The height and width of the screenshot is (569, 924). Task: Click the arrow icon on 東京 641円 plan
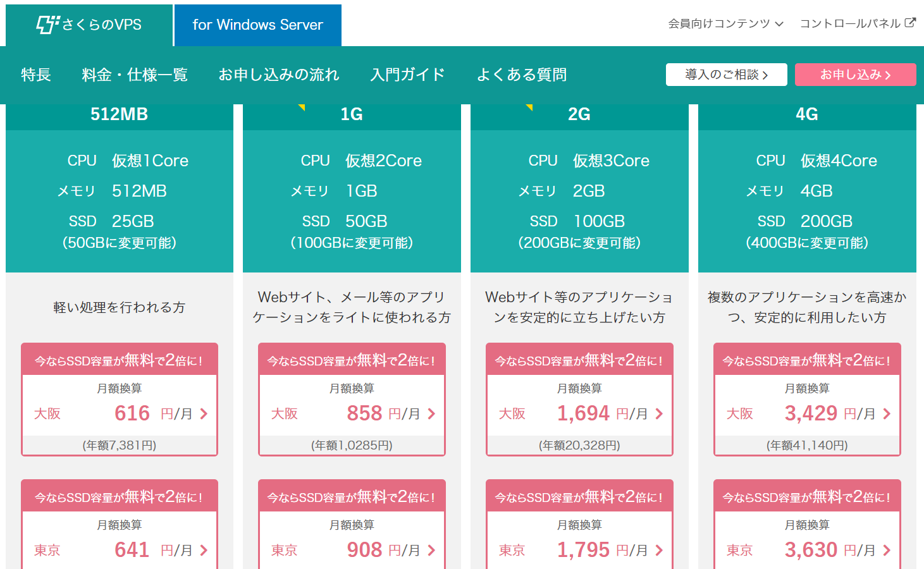click(204, 550)
